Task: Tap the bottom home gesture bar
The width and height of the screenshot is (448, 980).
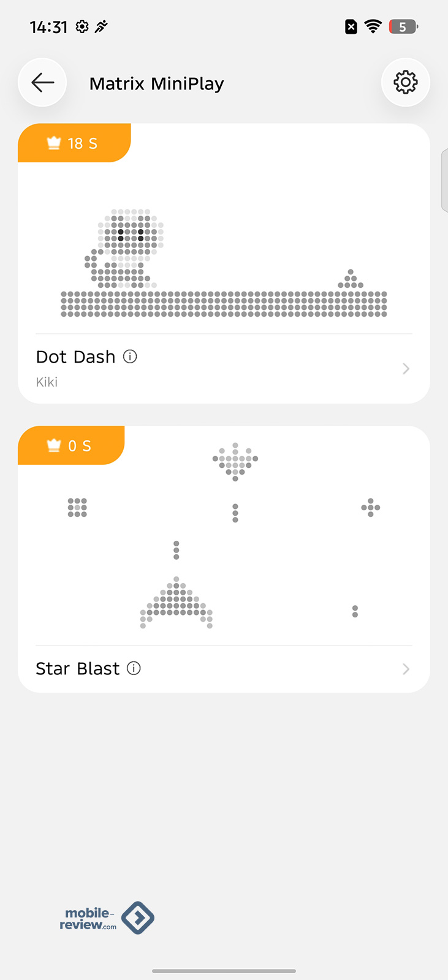Action: pos(224,971)
